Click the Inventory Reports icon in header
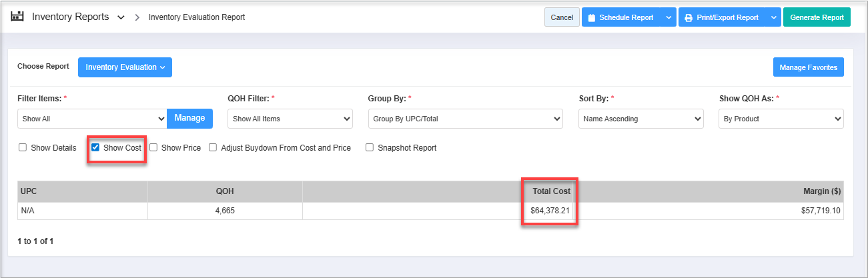 pos(18,17)
